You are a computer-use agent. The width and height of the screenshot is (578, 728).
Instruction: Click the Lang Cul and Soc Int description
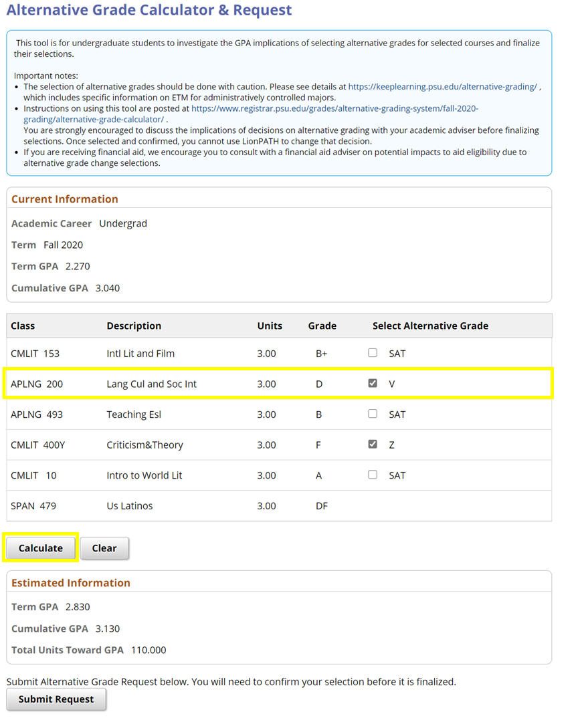coord(151,384)
